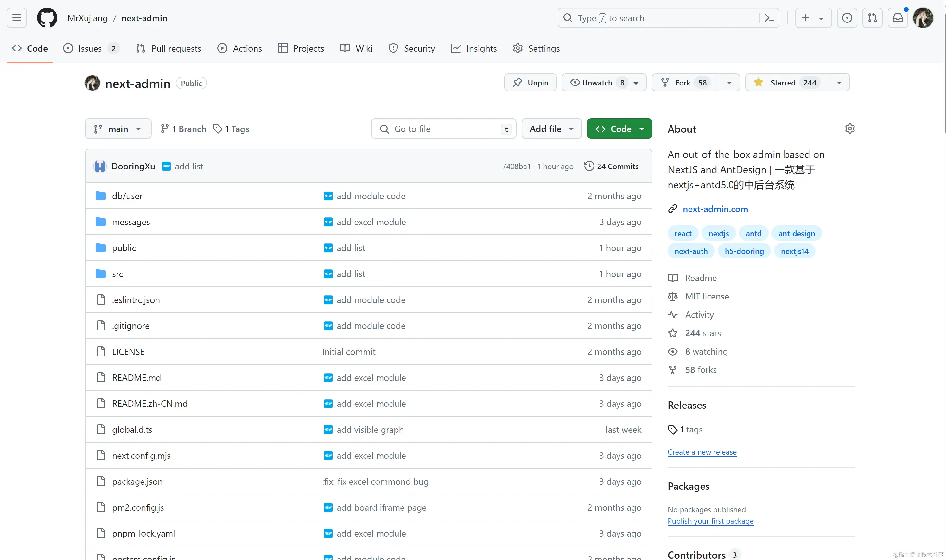
Task: Switch to the Code tab
Action: pos(30,48)
